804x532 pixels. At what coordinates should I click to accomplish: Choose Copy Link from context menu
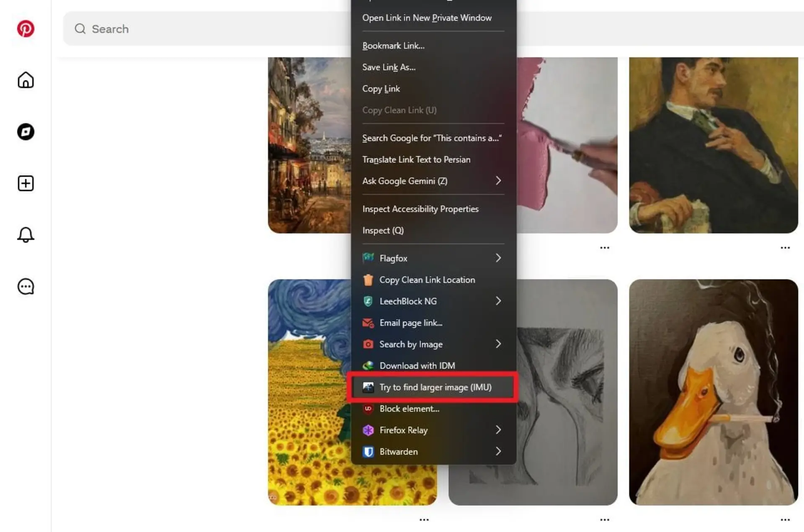(433, 89)
